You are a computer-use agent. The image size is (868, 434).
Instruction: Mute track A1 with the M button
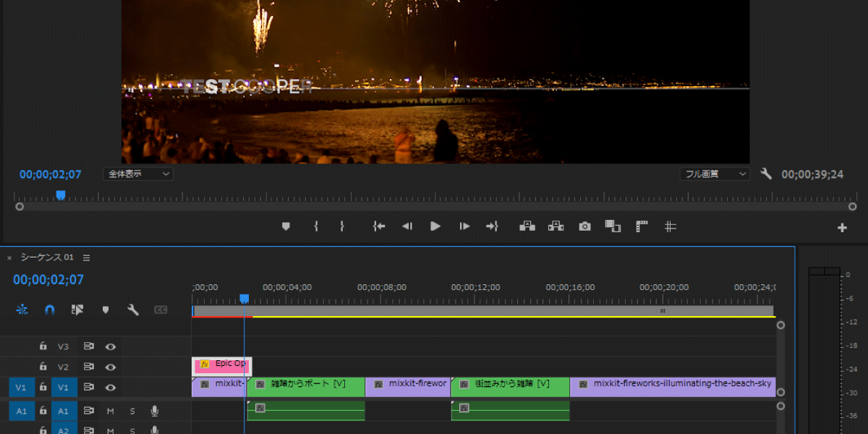tap(111, 411)
